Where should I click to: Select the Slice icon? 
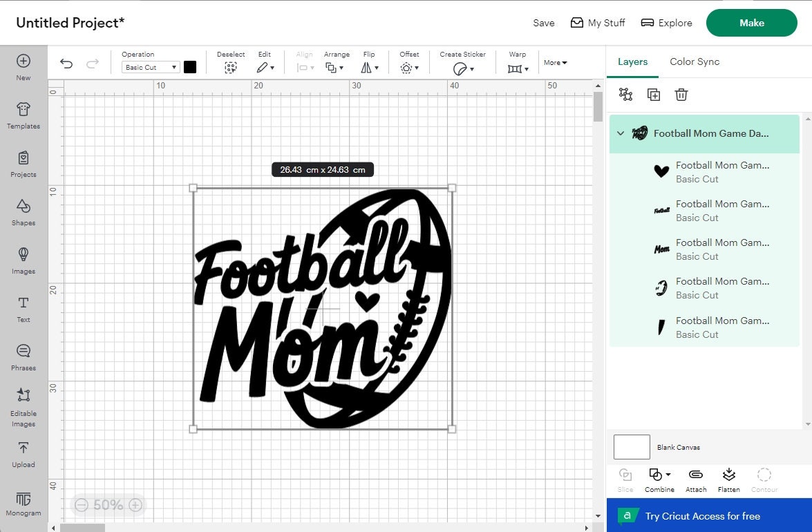click(625, 479)
